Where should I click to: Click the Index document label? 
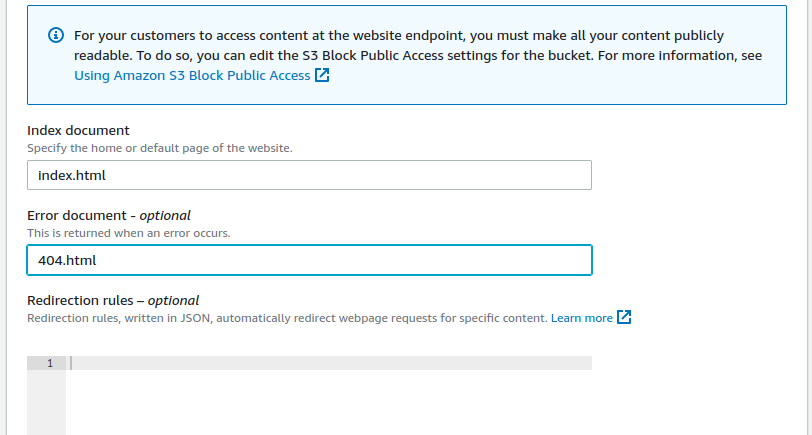(x=78, y=130)
